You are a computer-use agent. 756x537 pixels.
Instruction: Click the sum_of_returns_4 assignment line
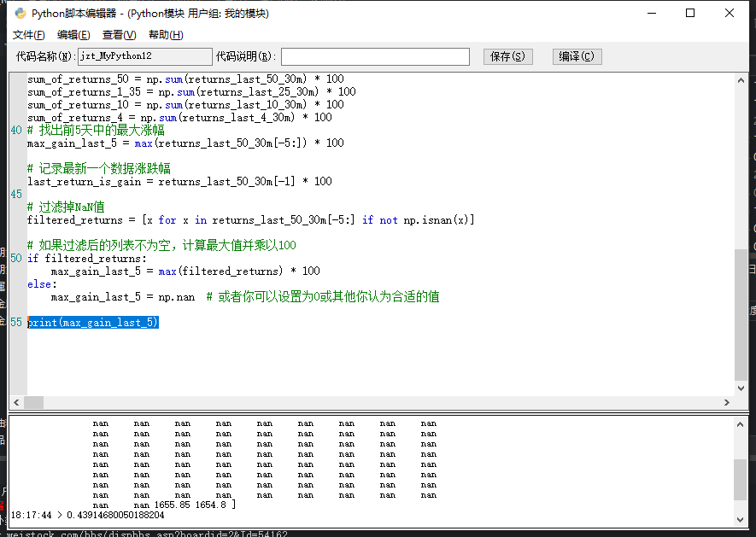tap(179, 117)
